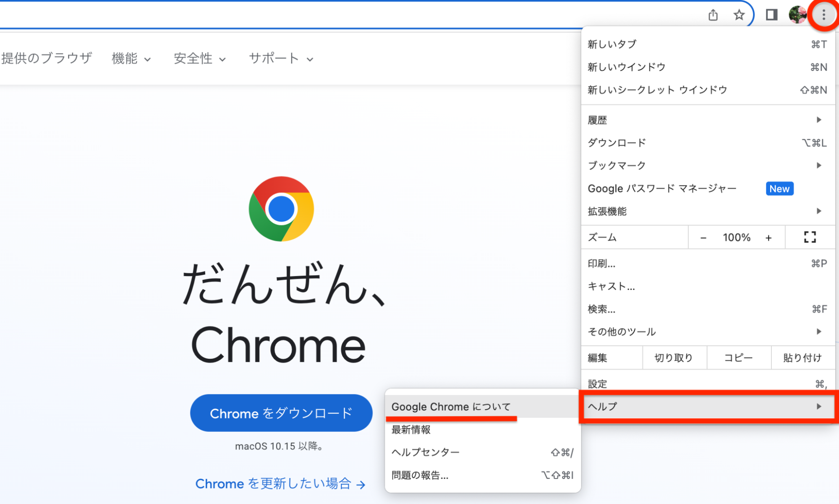Click the three-dot Chrome menu icon

[x=823, y=15]
